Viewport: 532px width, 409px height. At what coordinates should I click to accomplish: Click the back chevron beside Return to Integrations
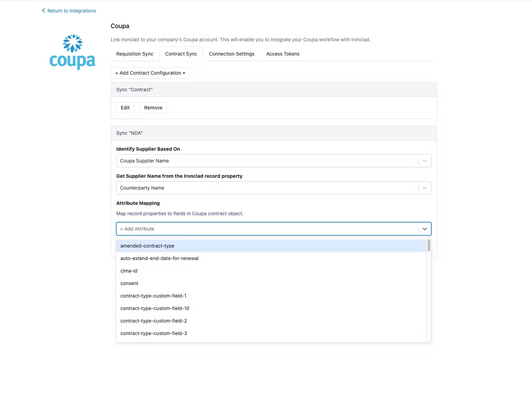click(43, 11)
